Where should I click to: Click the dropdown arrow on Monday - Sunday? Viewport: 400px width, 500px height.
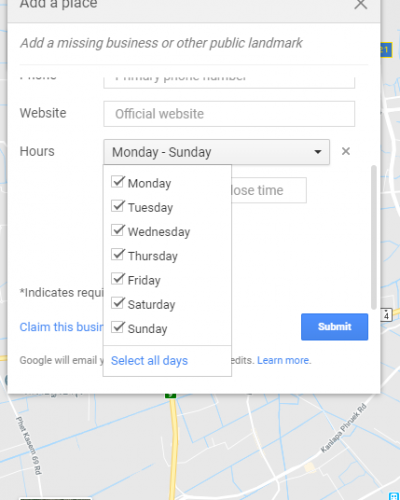[x=318, y=152]
